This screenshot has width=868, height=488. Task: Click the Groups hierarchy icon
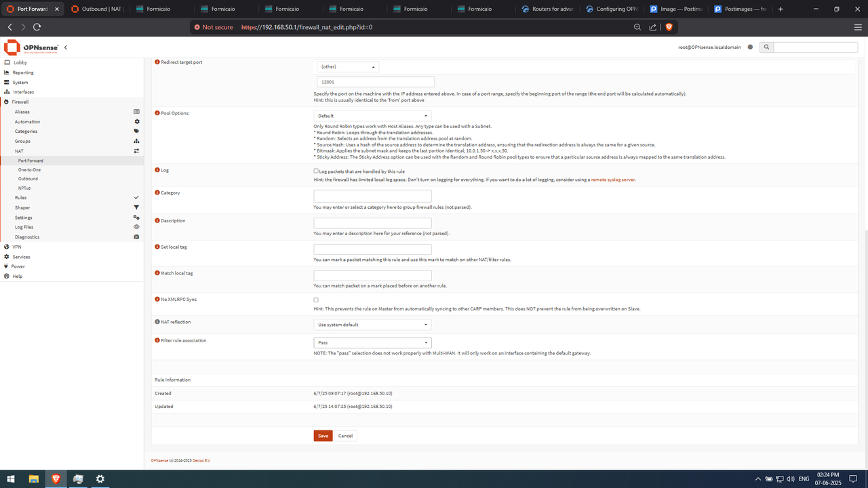pyautogui.click(x=136, y=141)
